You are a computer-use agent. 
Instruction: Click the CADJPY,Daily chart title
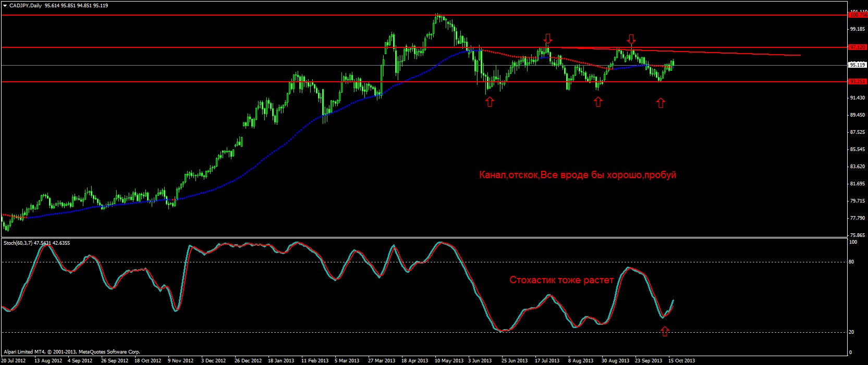[x=26, y=6]
